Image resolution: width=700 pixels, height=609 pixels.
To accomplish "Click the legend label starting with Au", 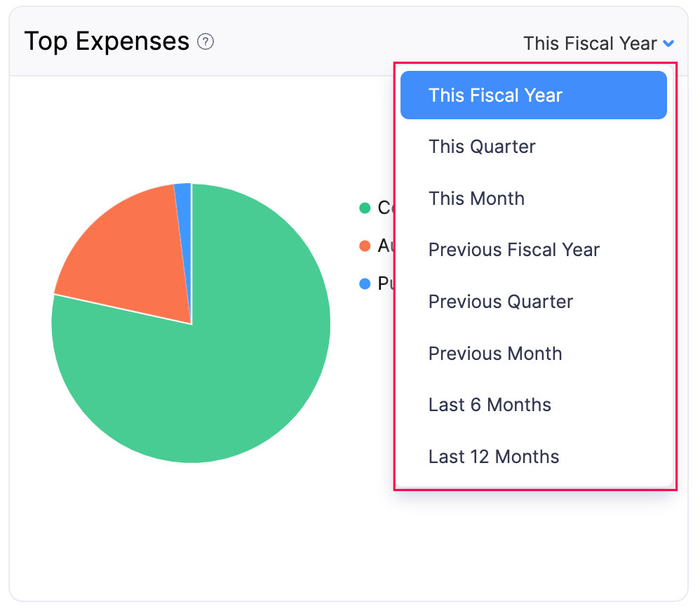I will pyautogui.click(x=382, y=246).
